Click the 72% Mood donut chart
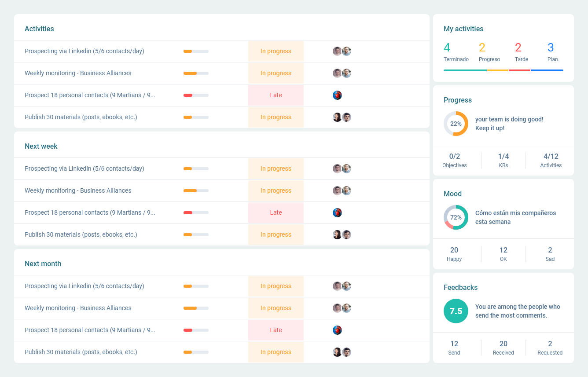 point(456,217)
